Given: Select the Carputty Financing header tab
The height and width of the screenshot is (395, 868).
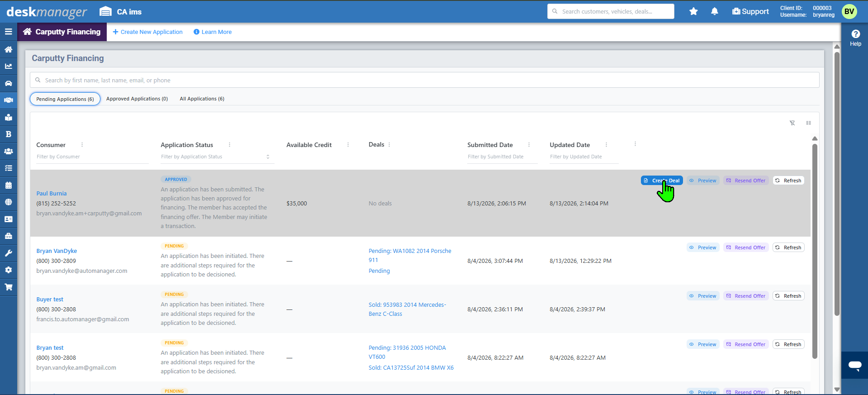Looking at the screenshot, I should 62,32.
